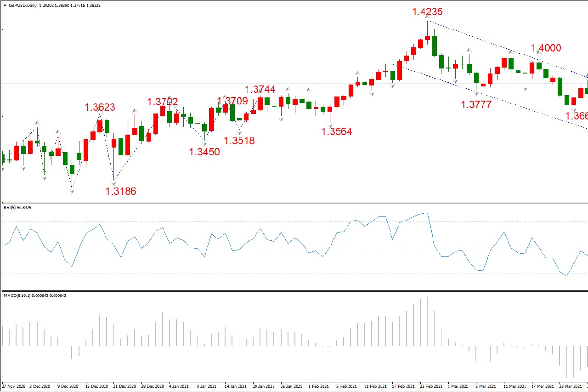Select the 1.3564 price label

point(337,131)
